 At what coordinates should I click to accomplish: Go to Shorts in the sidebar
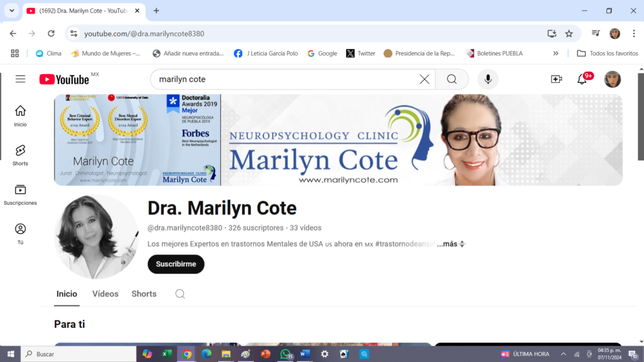point(20,155)
